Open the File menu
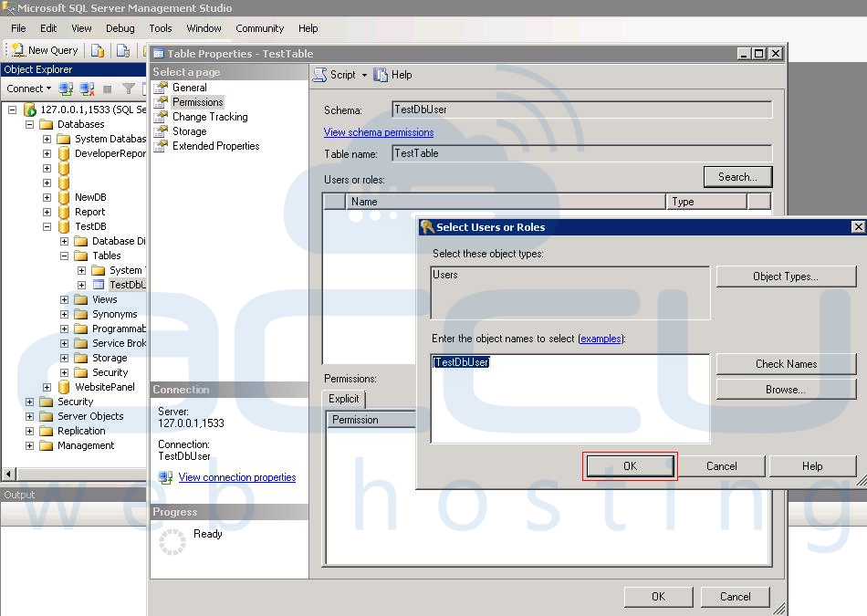Screen dimensions: 867x616 (x=18, y=28)
